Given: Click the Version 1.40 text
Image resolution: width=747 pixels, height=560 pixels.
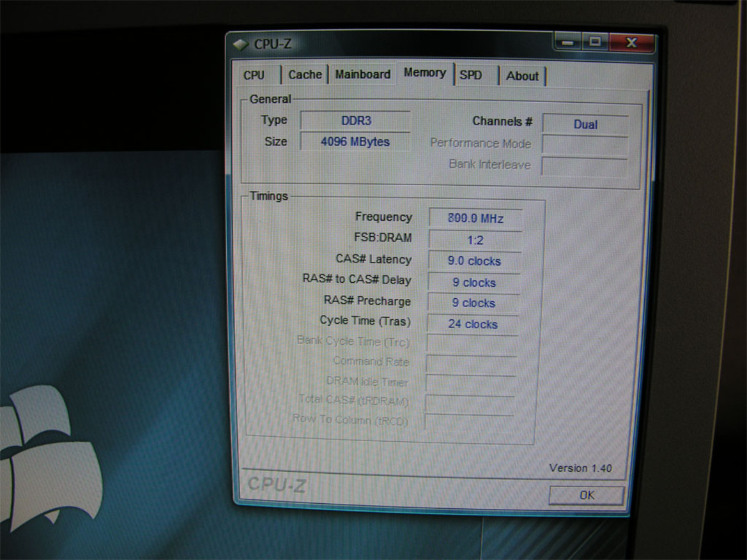Looking at the screenshot, I should (x=580, y=468).
